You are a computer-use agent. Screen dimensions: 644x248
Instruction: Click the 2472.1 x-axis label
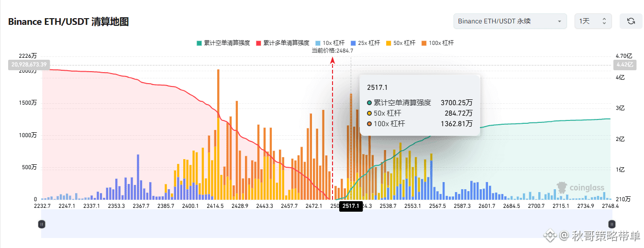(314, 206)
